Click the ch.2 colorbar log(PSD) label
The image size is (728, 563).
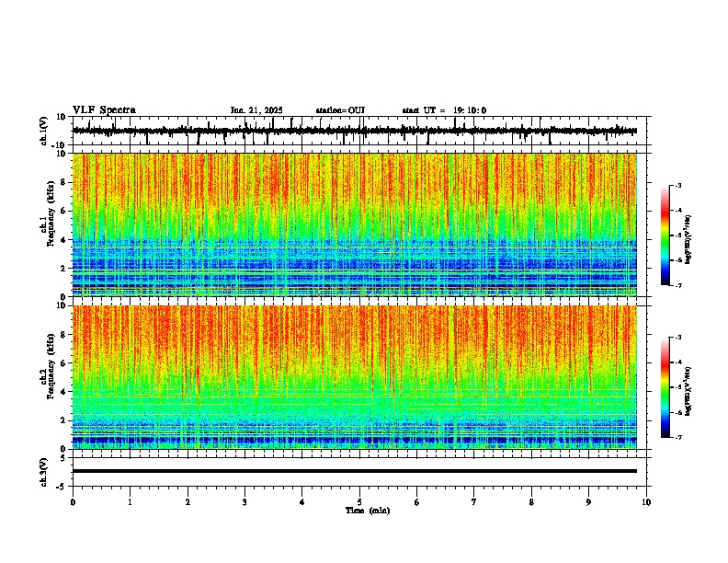tap(688, 391)
